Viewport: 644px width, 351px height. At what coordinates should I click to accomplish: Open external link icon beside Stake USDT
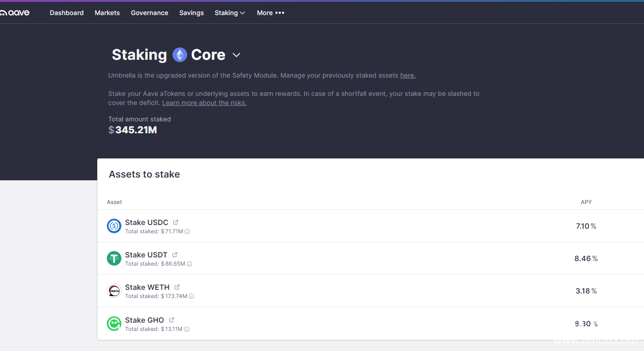175,255
